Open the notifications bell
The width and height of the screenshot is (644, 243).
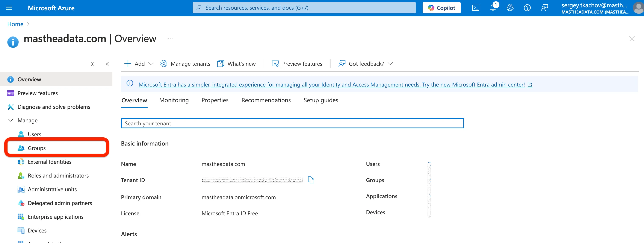coord(493,8)
